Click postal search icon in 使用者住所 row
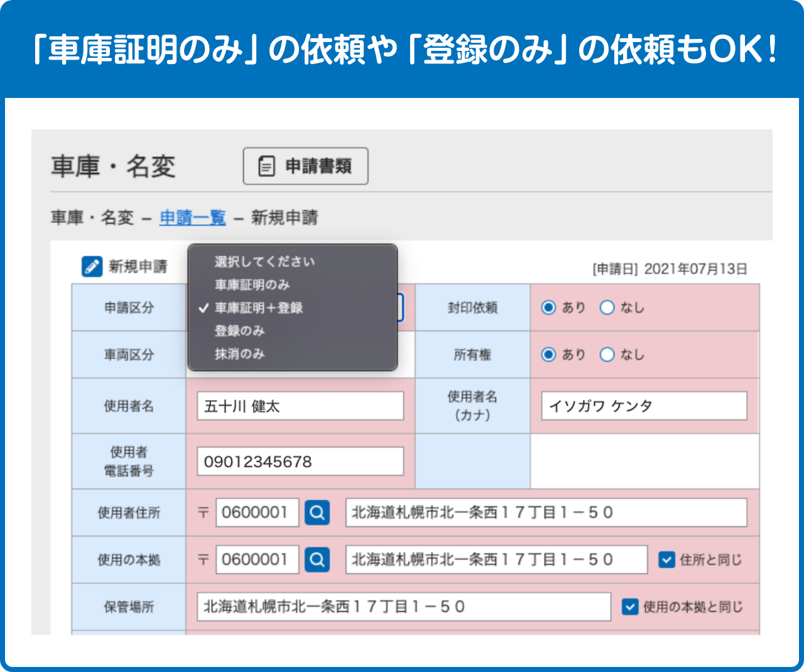 tap(317, 512)
